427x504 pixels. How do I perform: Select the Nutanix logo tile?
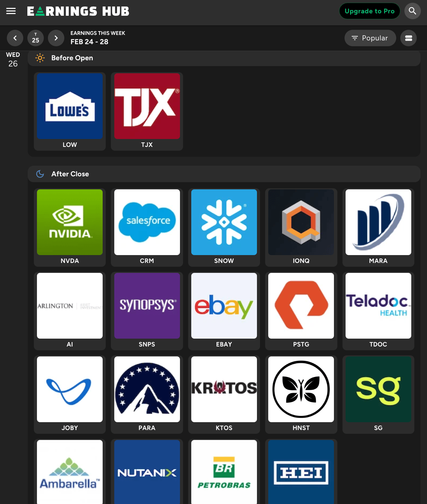[147, 472]
